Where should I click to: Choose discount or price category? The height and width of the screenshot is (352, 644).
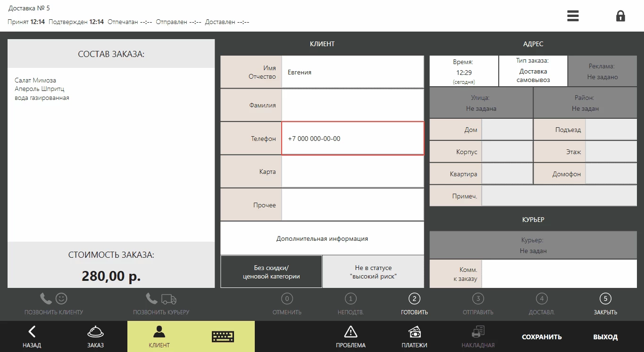[271, 272]
